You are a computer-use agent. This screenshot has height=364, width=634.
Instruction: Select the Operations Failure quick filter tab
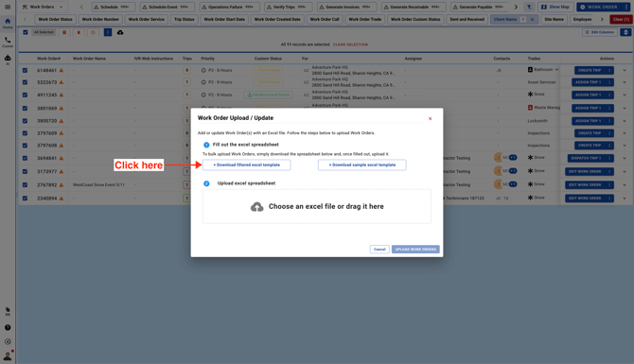[229, 7]
